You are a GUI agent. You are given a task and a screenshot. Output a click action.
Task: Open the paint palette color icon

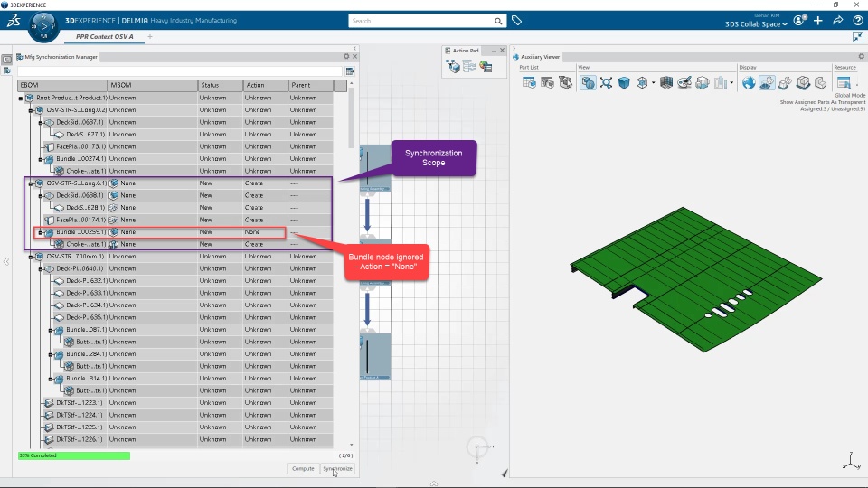[684, 83]
